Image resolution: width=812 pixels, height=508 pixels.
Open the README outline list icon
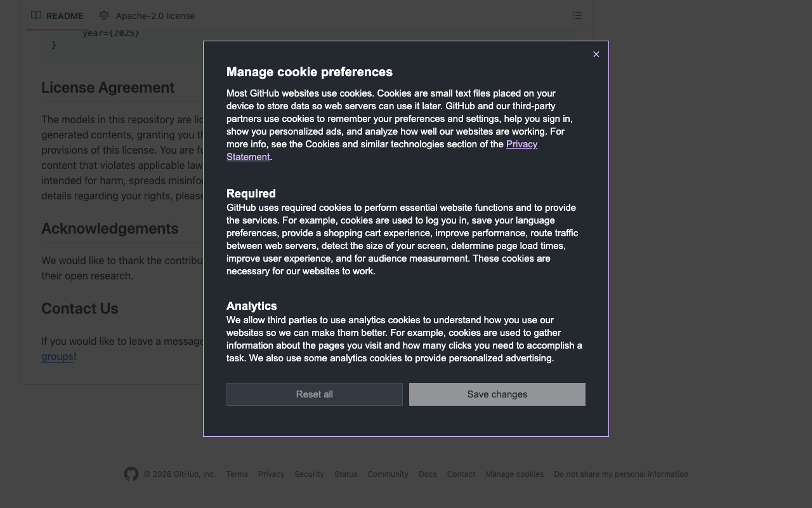click(x=577, y=15)
